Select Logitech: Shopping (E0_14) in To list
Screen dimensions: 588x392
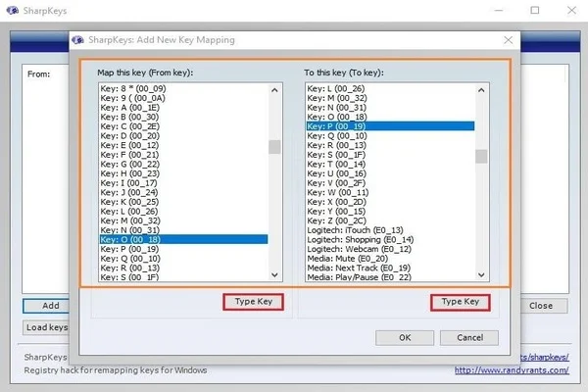(390, 239)
